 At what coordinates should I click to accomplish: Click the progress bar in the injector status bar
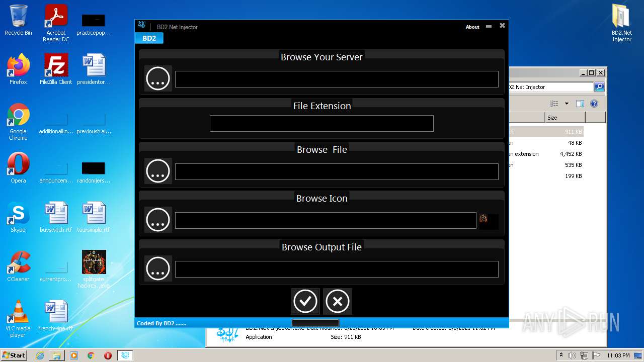click(315, 323)
